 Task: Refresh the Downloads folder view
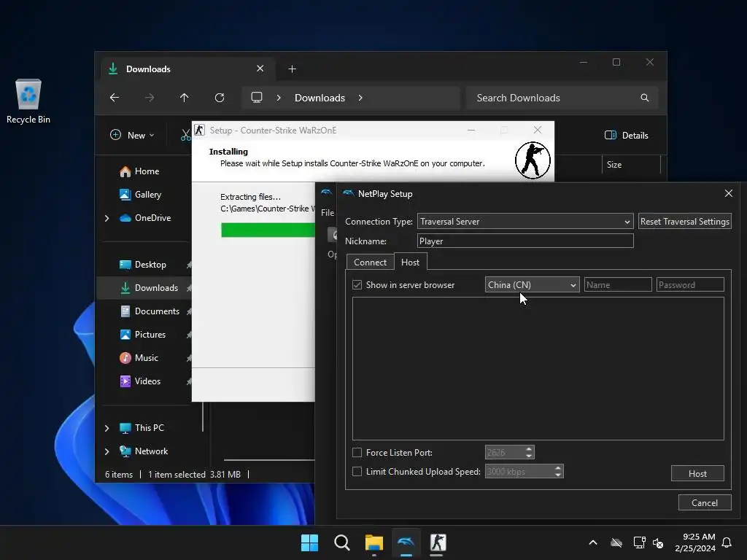220,98
